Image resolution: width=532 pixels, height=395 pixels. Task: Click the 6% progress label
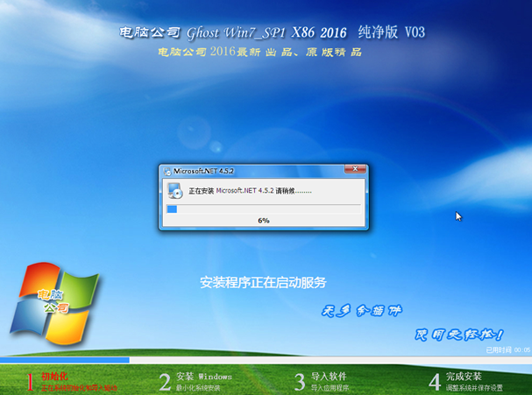coord(264,221)
